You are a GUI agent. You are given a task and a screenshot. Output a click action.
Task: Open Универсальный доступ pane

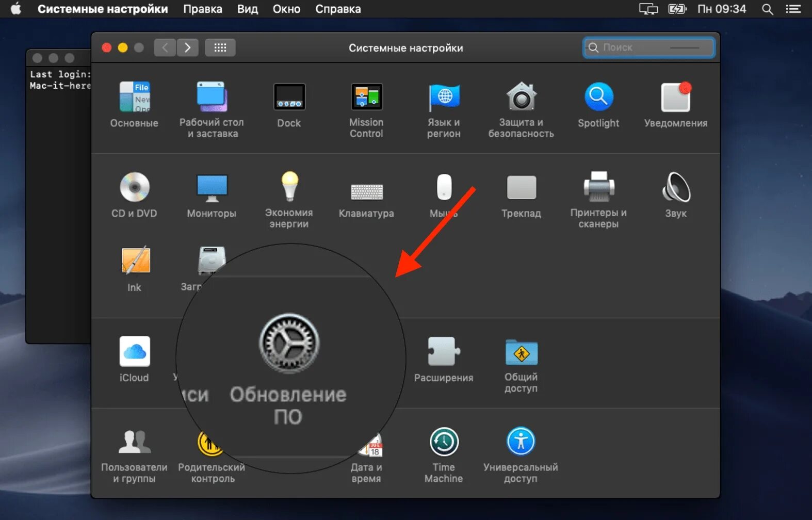tap(521, 455)
